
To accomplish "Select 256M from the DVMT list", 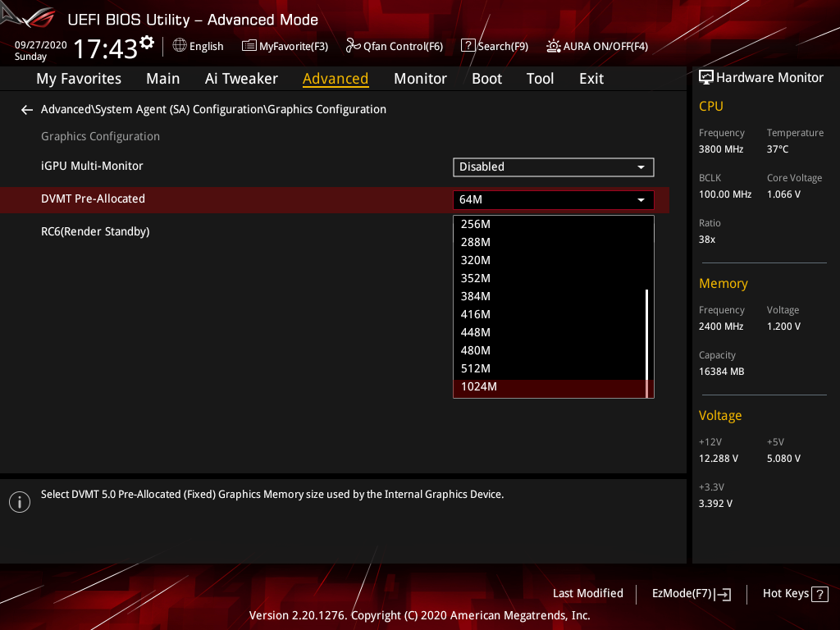I will (550, 224).
